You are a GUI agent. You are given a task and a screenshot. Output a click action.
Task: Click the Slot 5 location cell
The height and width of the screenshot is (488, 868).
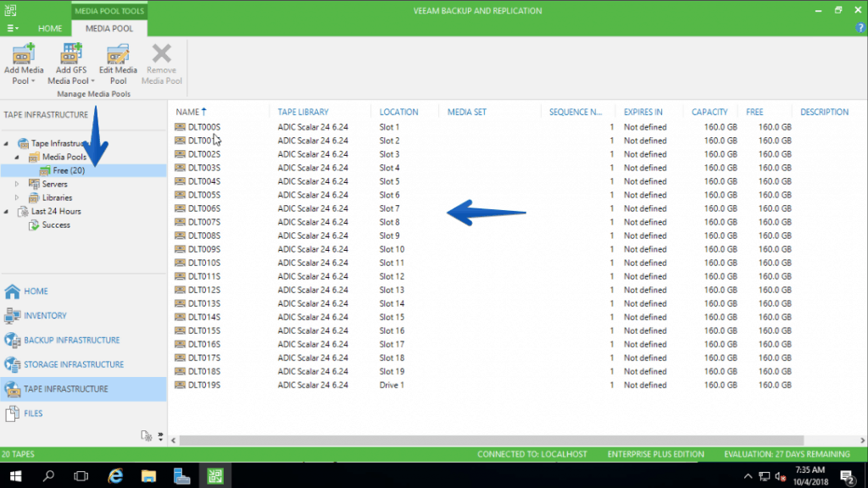(x=389, y=181)
